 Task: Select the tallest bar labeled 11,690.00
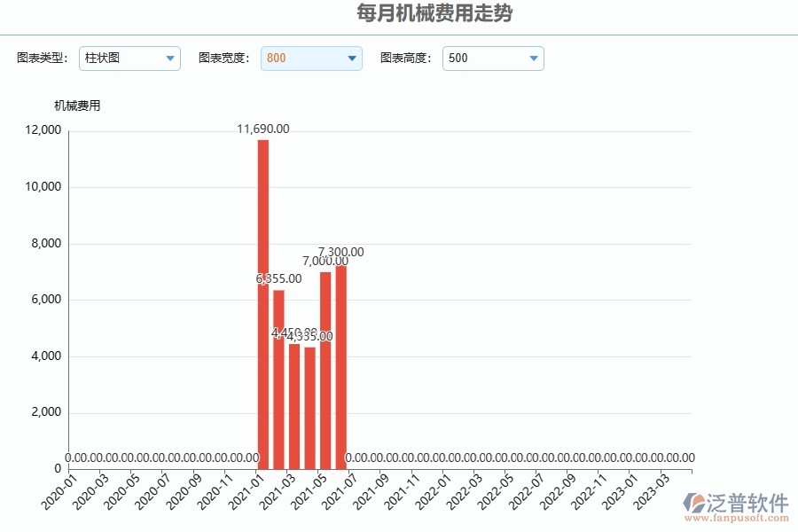(x=262, y=301)
